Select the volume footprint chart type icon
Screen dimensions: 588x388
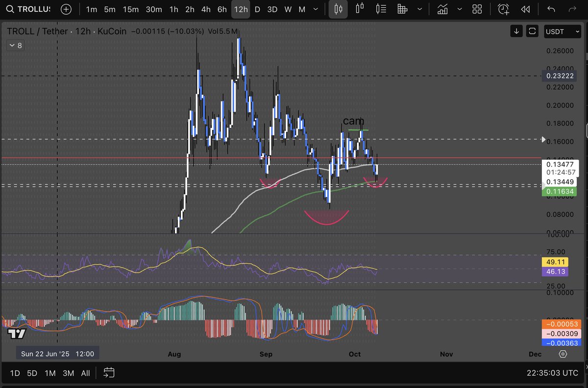[402, 9]
